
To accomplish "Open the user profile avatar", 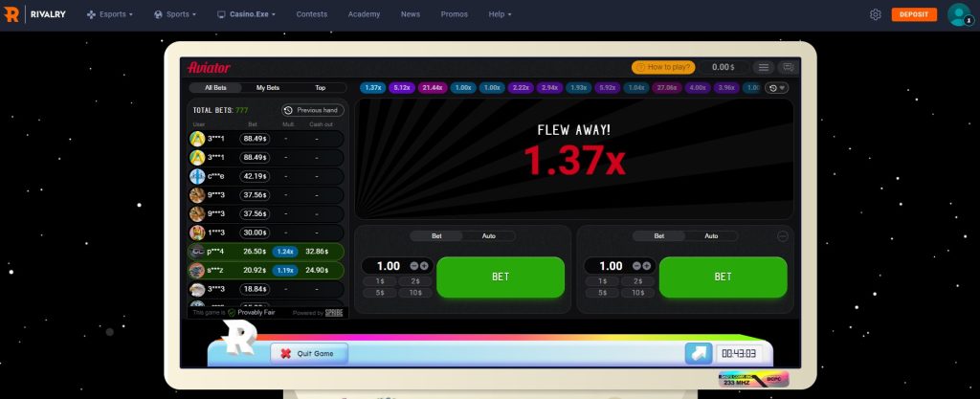I will point(959,14).
